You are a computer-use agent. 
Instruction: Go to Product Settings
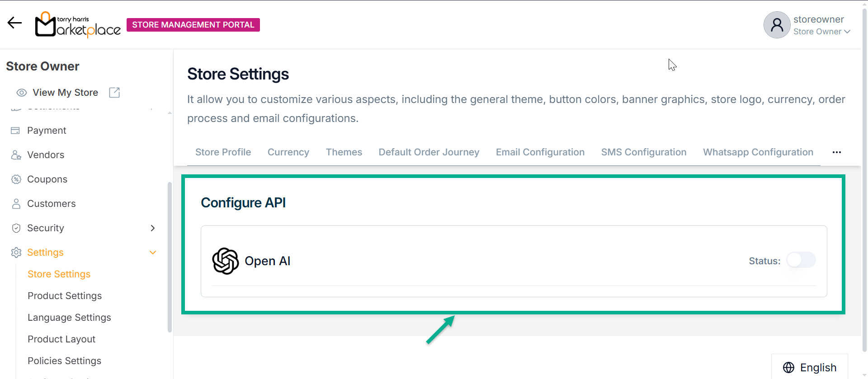pos(65,296)
